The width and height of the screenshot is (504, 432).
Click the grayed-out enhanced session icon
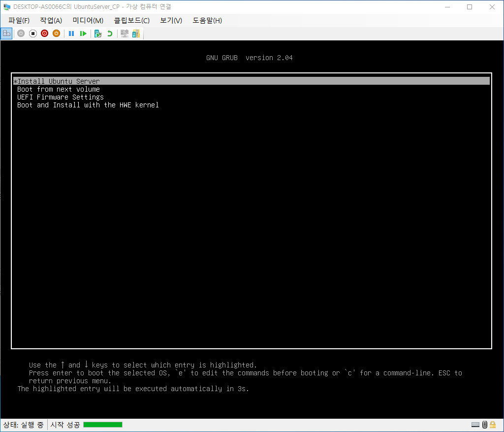(x=125, y=33)
